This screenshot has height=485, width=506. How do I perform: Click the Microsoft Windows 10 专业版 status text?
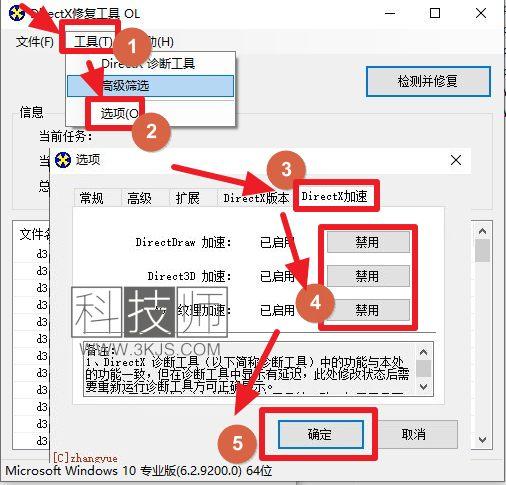coord(139,470)
